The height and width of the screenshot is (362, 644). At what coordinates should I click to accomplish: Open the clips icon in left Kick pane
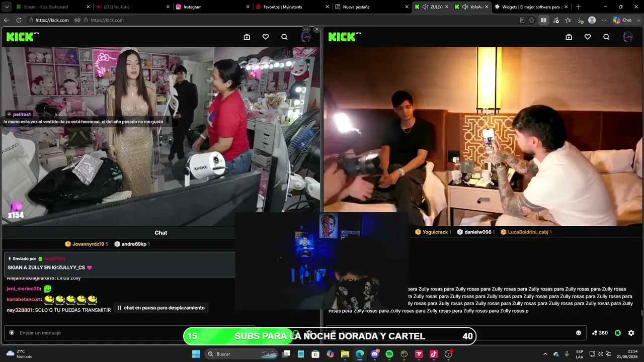coord(247,37)
